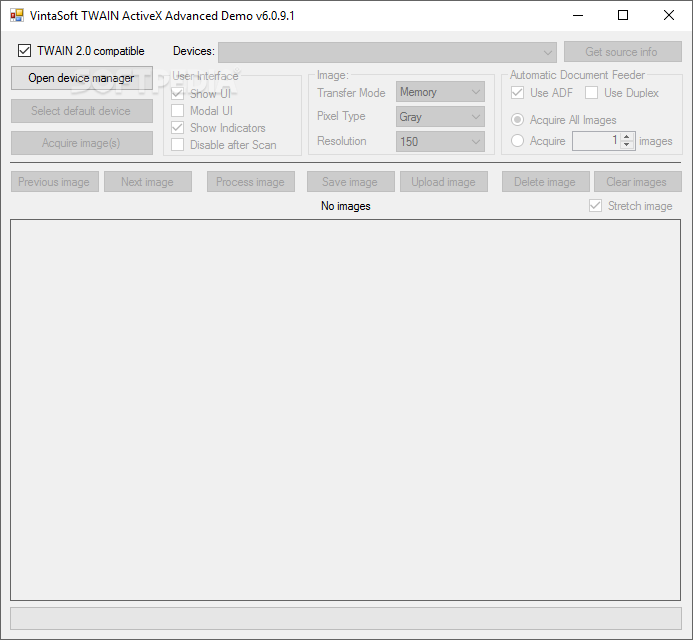Click Clear images button

(638, 182)
